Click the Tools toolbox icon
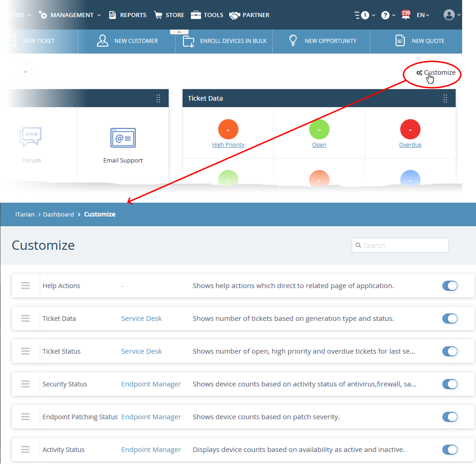 coord(196,15)
